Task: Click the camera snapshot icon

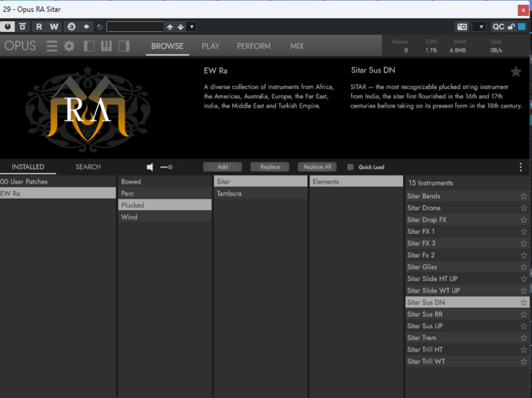Action: [x=462, y=27]
